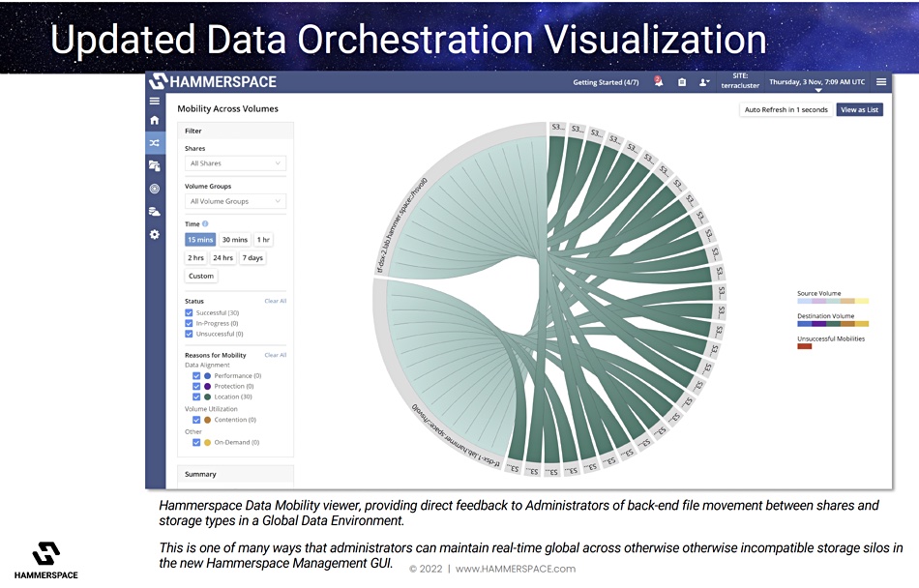
Task: Click the Source Volume legend color bar
Action: point(833,301)
